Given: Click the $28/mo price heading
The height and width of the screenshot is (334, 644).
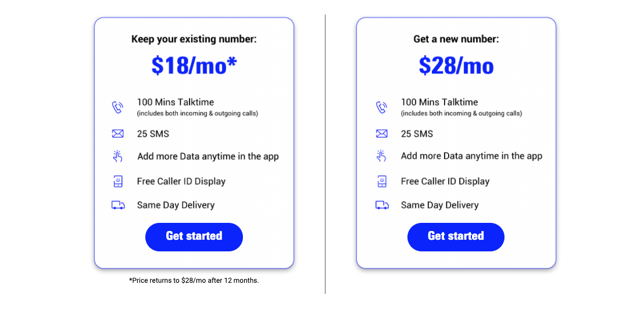Looking at the screenshot, I should (456, 65).
